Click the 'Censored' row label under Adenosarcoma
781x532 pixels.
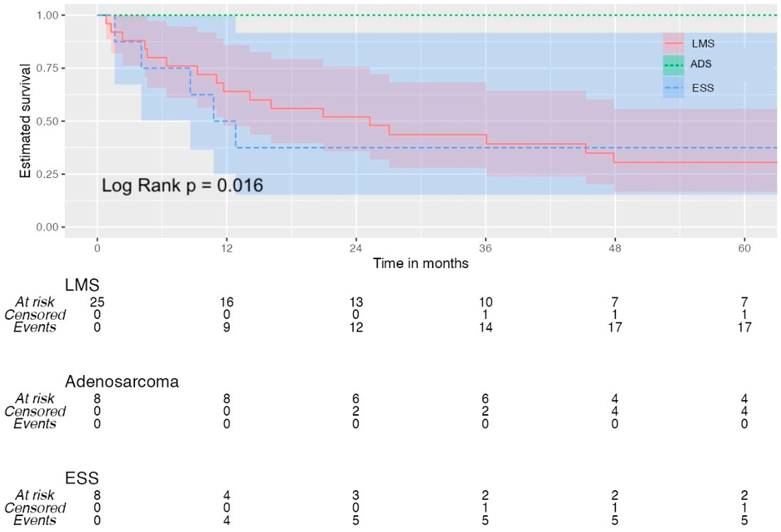click(x=35, y=411)
